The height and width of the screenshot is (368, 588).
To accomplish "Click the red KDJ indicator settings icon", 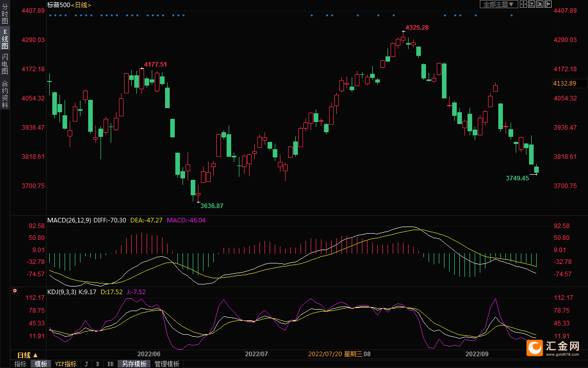I will (x=14, y=291).
